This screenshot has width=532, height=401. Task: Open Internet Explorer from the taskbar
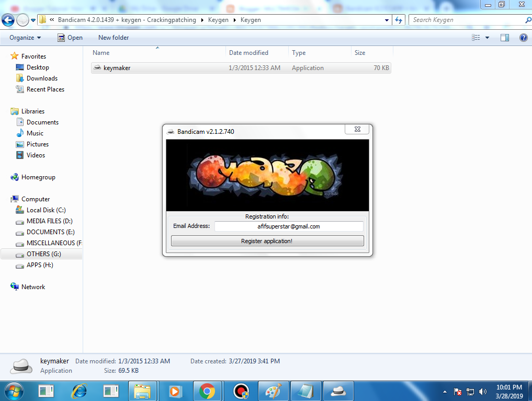(x=79, y=392)
